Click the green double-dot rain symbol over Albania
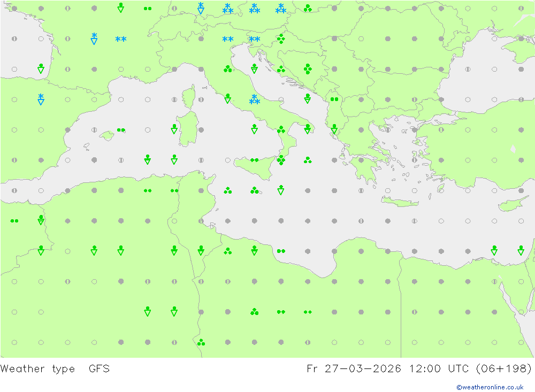 pos(334,99)
